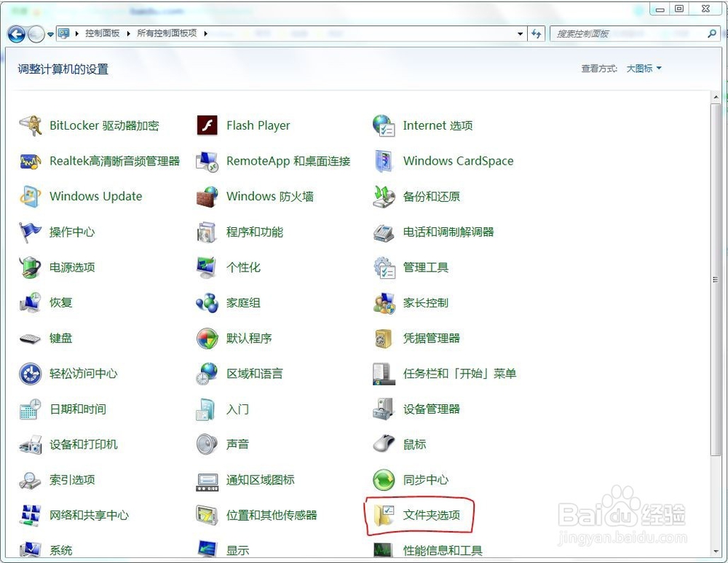Open Windows Update
Viewport: 728px width, 563px height.
pos(95,197)
